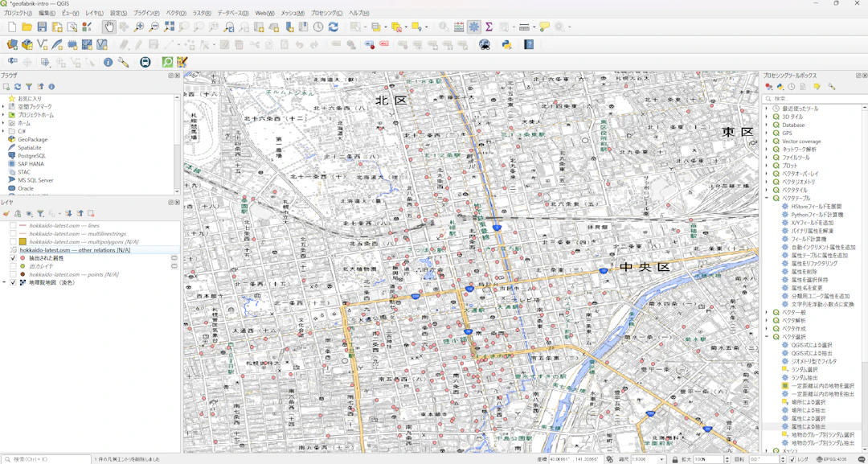Toggle visibility of multilinestrings layer
This screenshot has width=868, height=464.
click(14, 234)
